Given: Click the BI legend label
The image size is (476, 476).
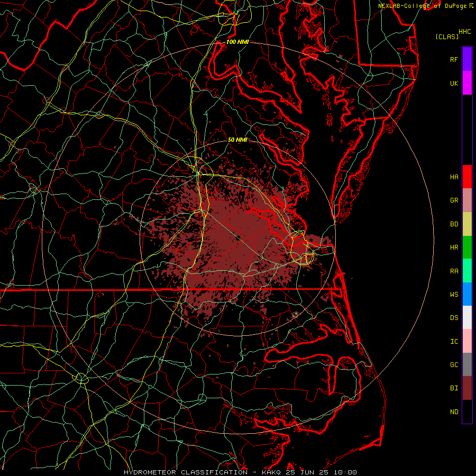Looking at the screenshot, I should point(454,388).
